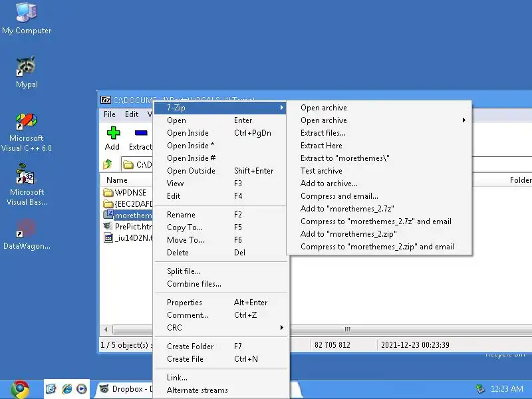
Task: Click the 7z icon in the window title bar
Action: pos(106,100)
